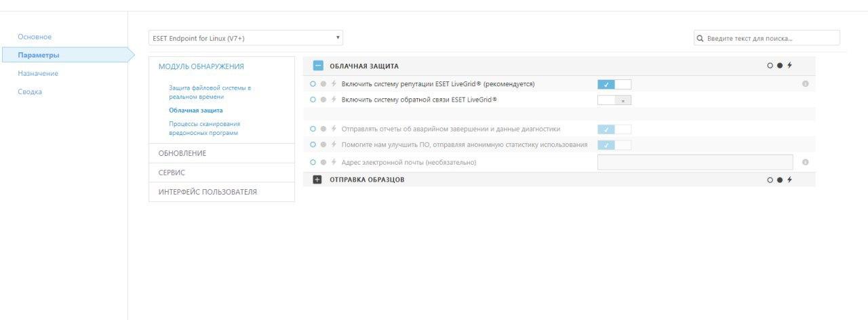
Task: Toggle anonymous usage statistics sending switch
Action: (x=614, y=144)
